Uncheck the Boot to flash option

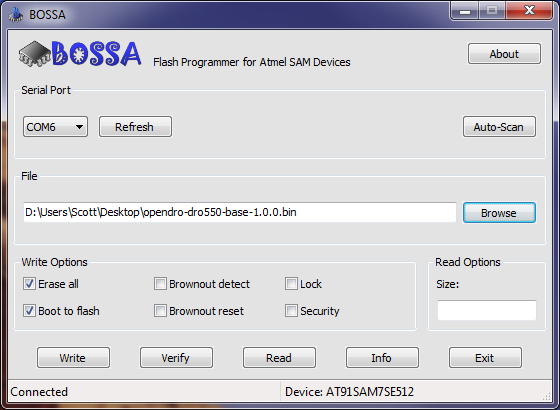29,311
